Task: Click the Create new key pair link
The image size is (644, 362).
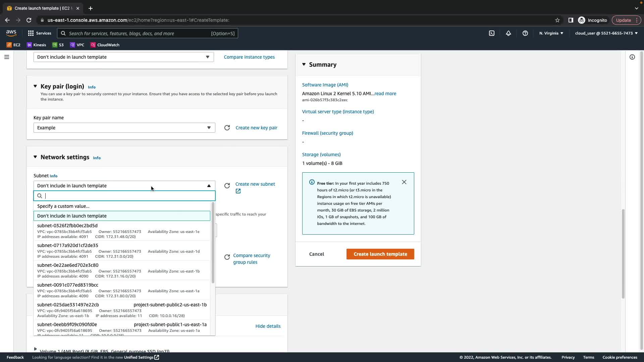Action: [256, 128]
